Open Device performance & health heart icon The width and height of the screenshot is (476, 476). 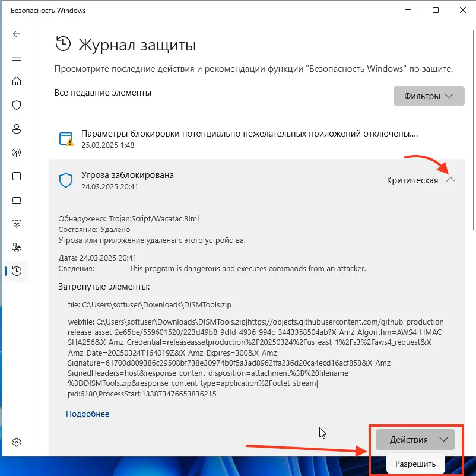pyautogui.click(x=17, y=224)
